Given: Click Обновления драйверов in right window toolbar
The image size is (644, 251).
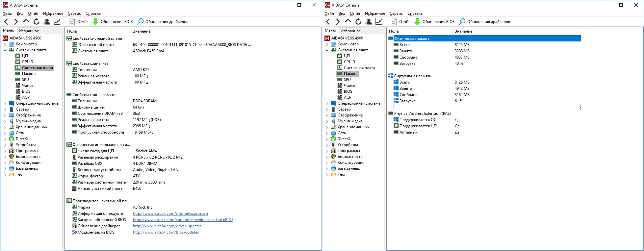Looking at the screenshot, I should 484,22.
